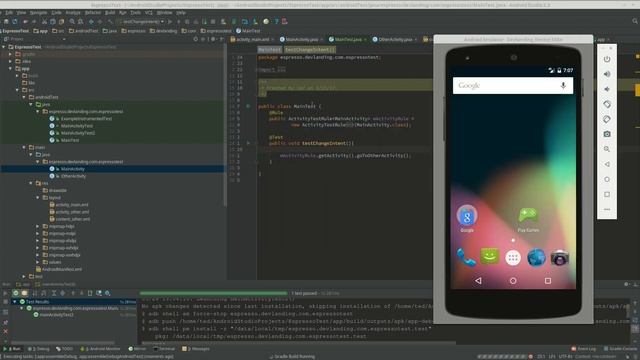Toggle the show-ignored-tests button in Run panel

24,293
